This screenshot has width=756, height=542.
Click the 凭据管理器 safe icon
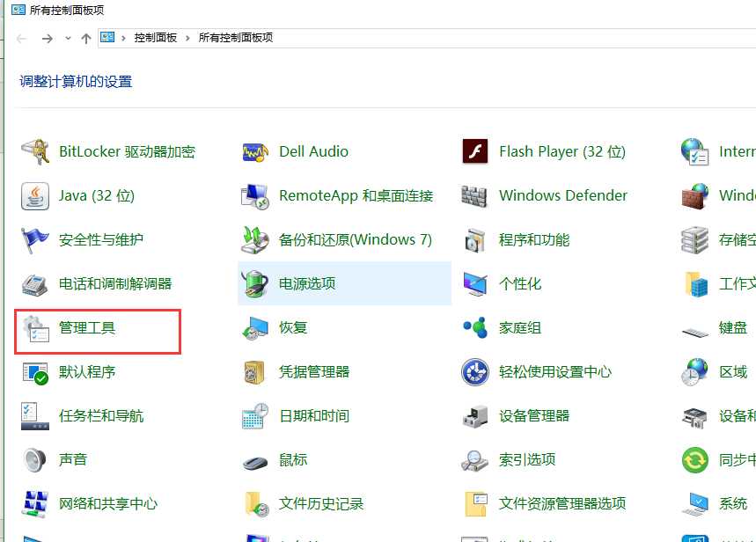pyautogui.click(x=255, y=372)
